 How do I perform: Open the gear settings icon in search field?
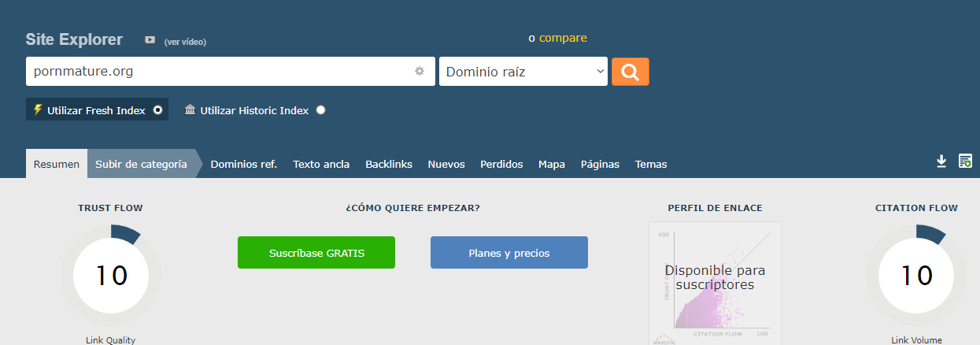tap(420, 71)
